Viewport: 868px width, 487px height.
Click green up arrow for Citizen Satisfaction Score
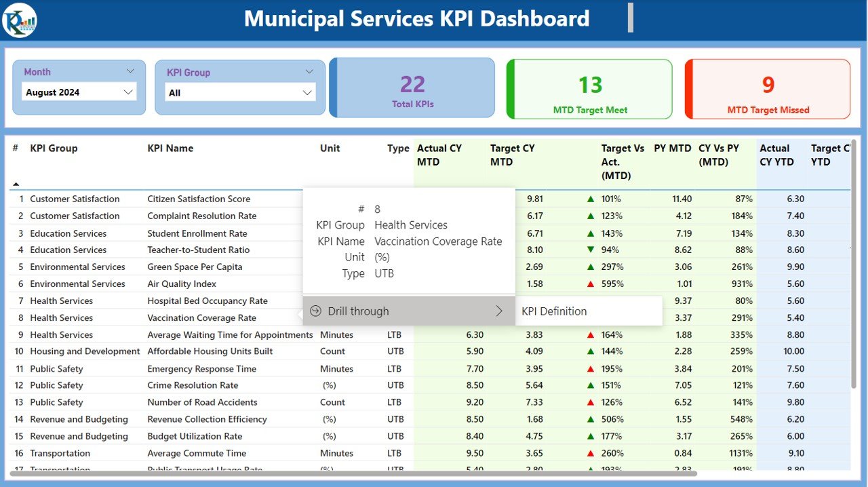(x=591, y=199)
